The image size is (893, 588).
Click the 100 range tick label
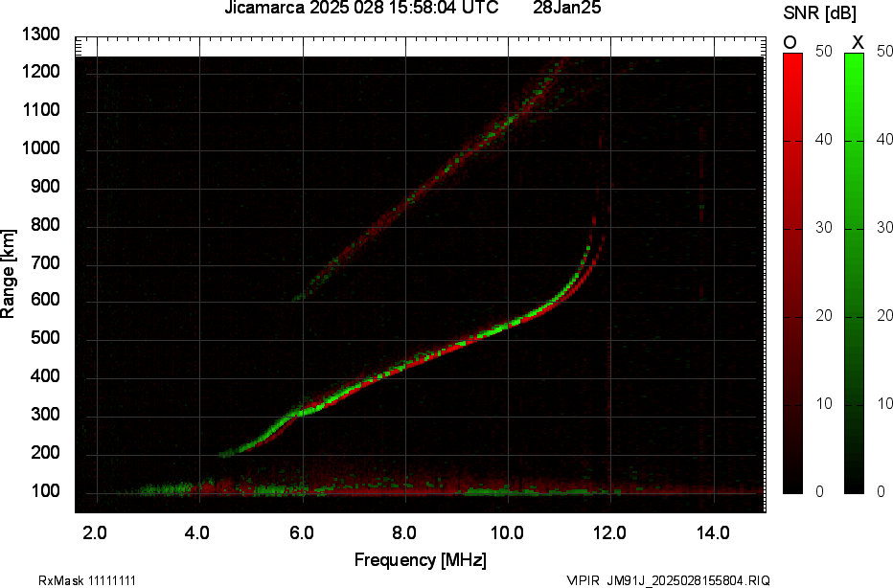pos(45,490)
